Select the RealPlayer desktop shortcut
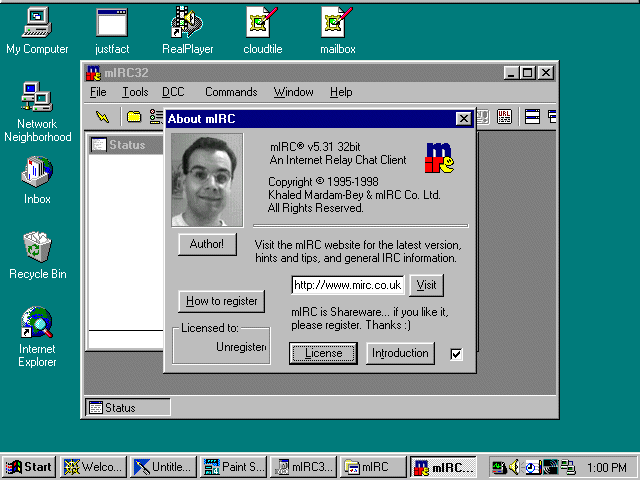The width and height of the screenshot is (640, 480). (187, 31)
